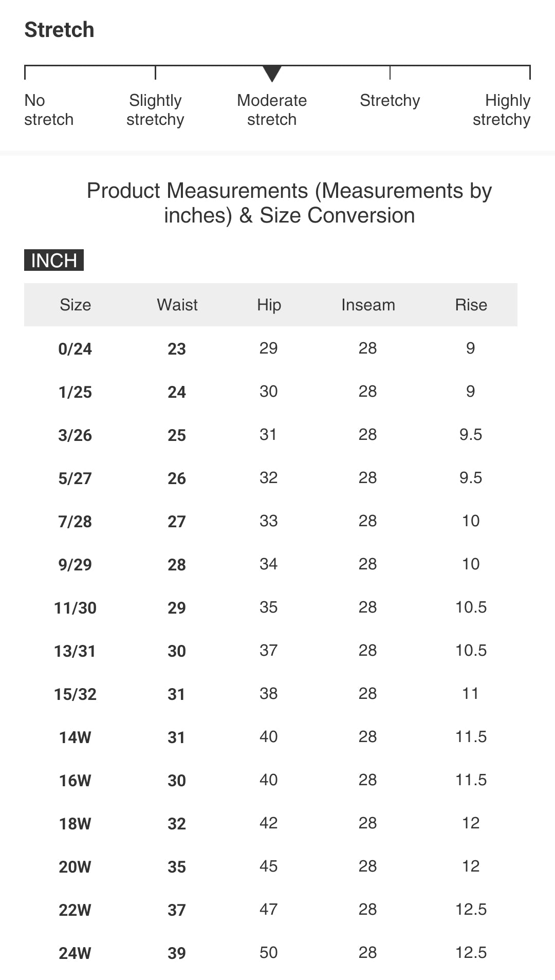Click the 'Moderate stretch' scale label

(x=272, y=110)
